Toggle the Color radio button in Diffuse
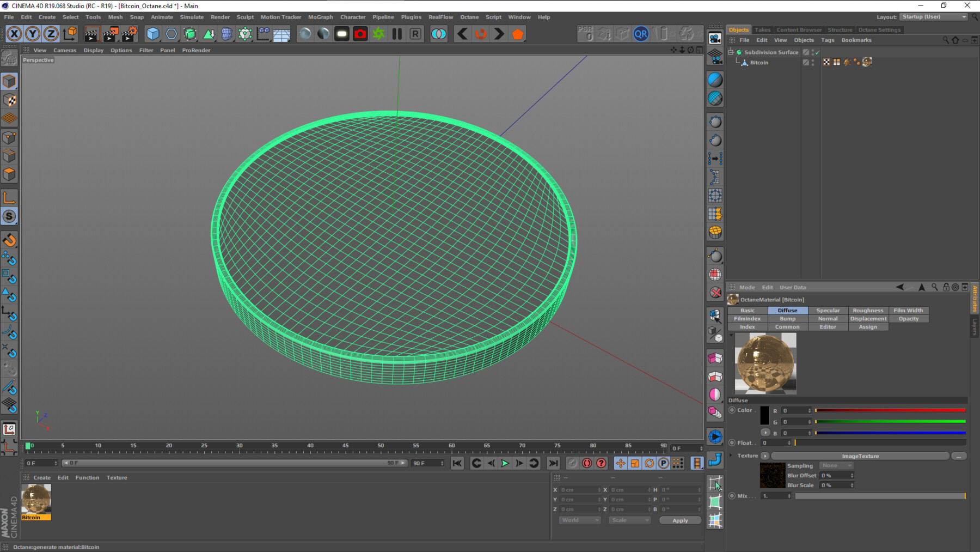Screen dimensions: 980x552 732,410
